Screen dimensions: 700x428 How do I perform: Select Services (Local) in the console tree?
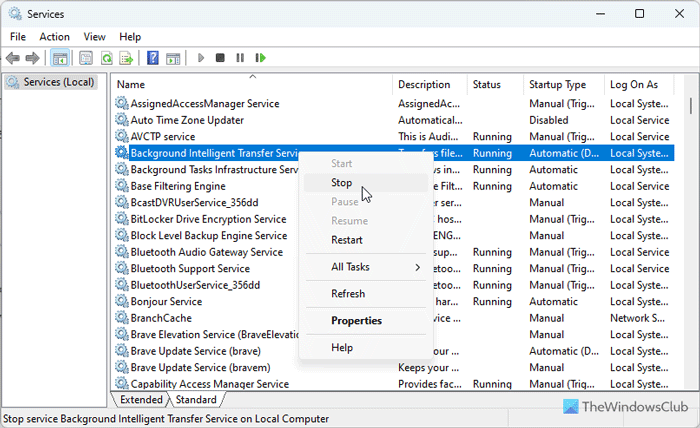point(57,82)
